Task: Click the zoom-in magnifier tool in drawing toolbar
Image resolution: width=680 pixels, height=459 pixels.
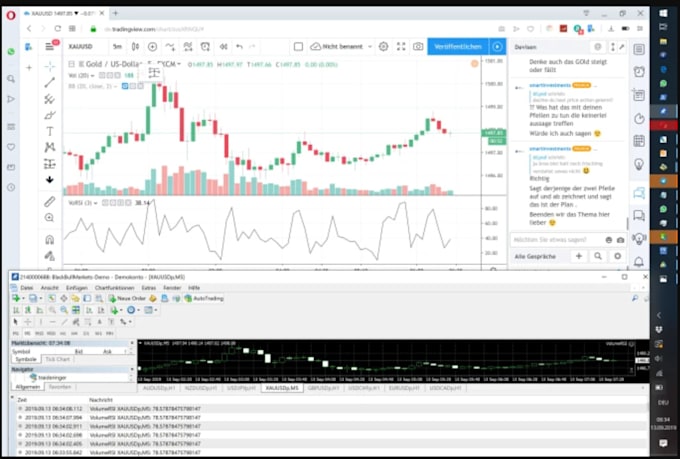Action: [49, 218]
